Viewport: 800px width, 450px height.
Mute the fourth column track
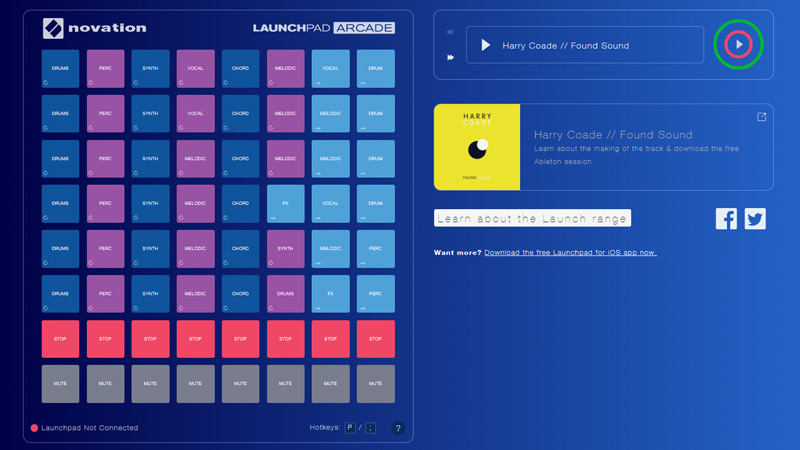[195, 384]
